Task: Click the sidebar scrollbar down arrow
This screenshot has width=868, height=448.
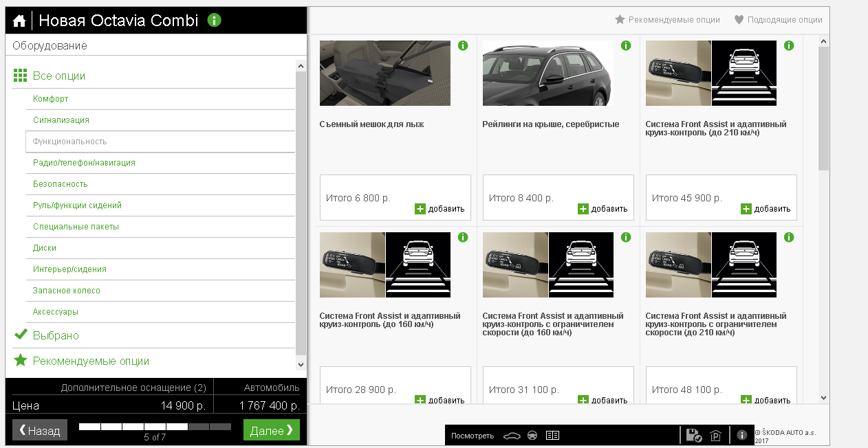Action: click(x=301, y=364)
